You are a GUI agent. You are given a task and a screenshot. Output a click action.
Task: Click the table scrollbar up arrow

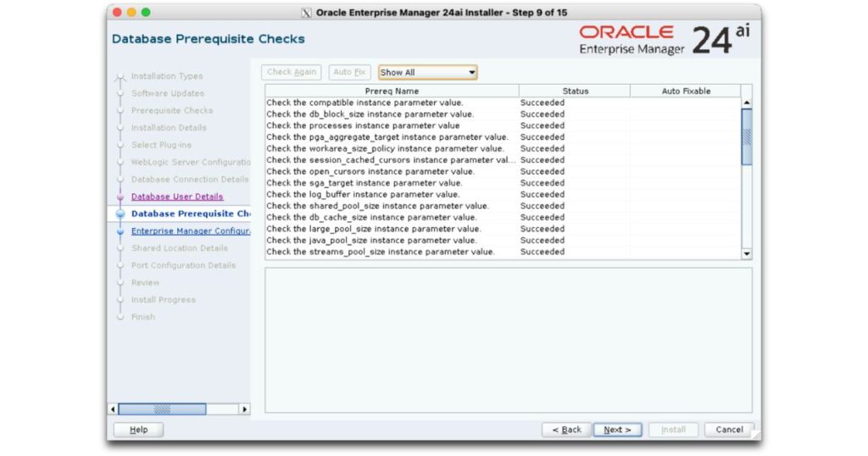[747, 103]
